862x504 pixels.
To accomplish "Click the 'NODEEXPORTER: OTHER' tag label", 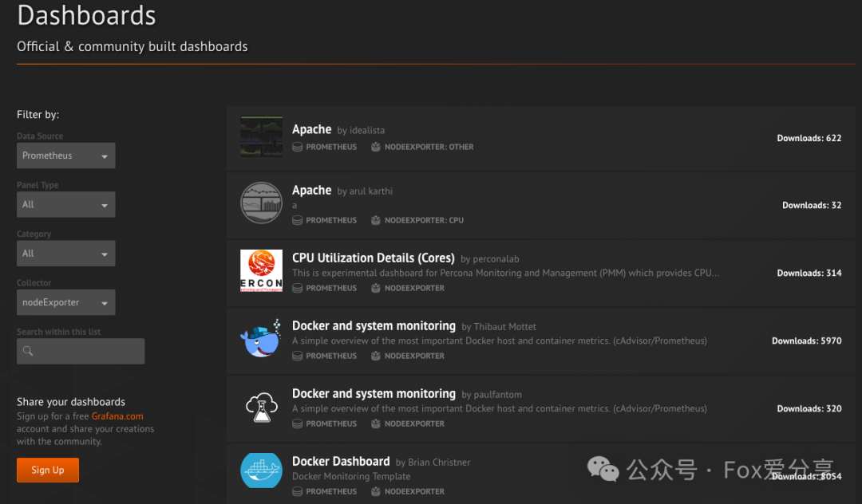I will coord(429,148).
